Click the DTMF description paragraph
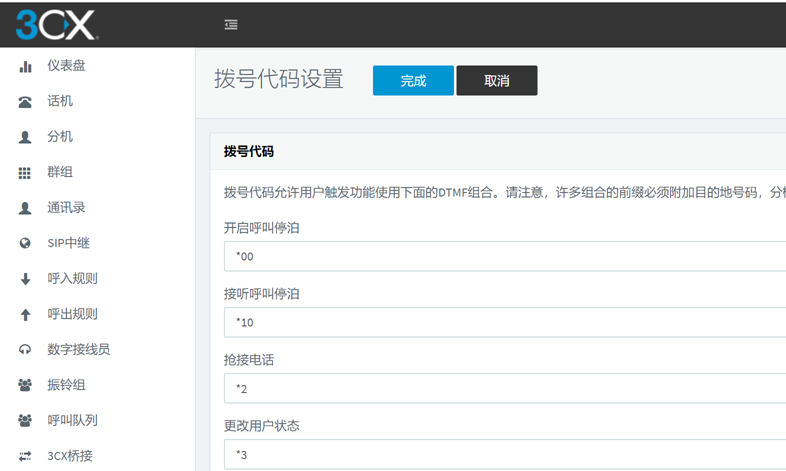Viewport: 786px width, 471px height. [504, 192]
